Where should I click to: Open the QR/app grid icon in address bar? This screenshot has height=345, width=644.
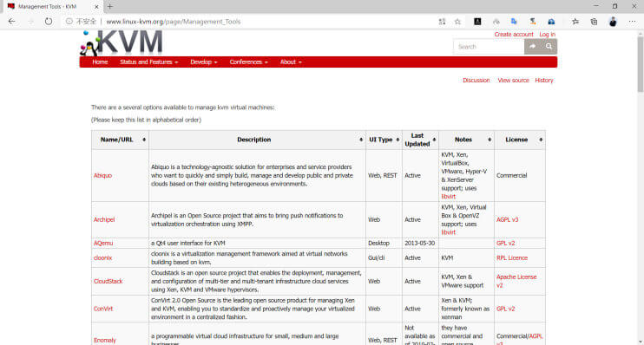442,22
